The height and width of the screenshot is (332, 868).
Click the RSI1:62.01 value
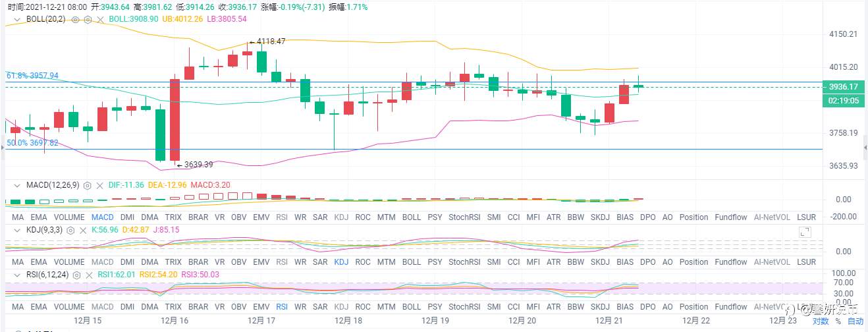[117, 275]
